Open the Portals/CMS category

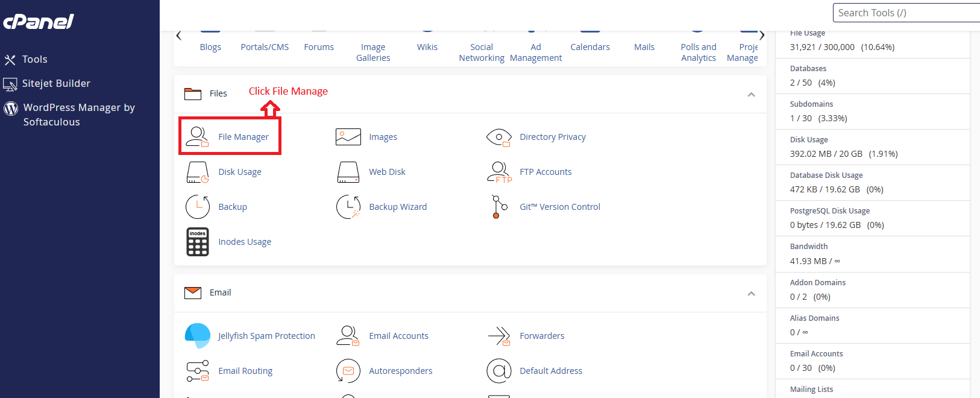265,47
